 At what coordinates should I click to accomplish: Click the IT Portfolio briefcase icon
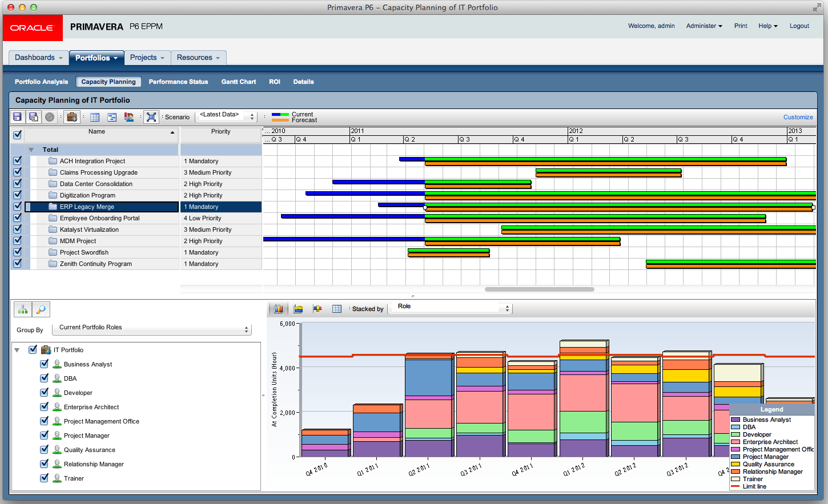click(x=46, y=350)
